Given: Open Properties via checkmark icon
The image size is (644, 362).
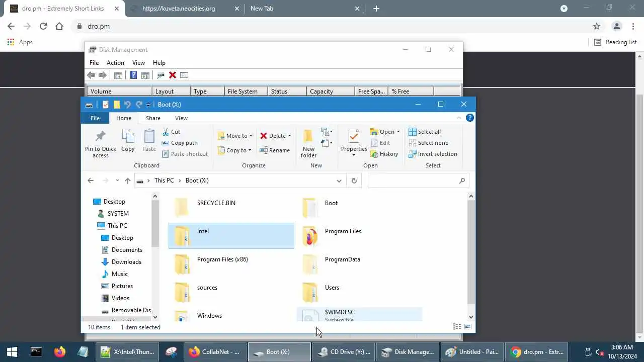Looking at the screenshot, I should (x=354, y=137).
